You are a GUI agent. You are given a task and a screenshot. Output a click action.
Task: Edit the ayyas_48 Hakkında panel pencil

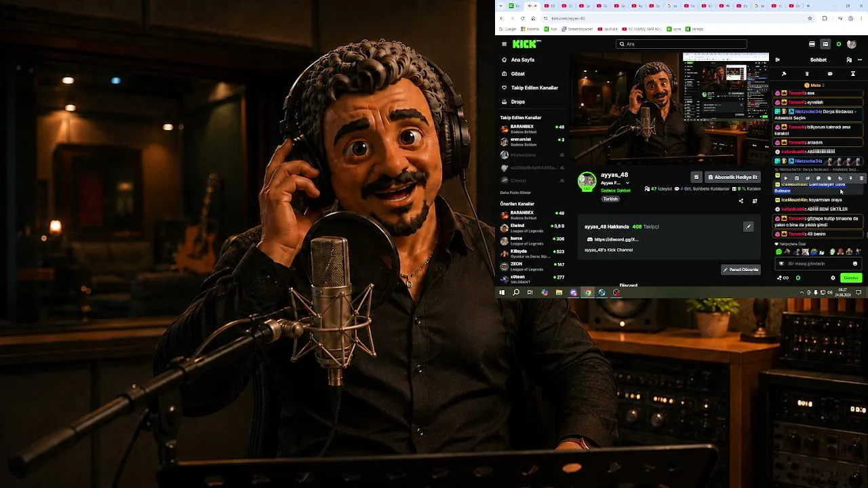pos(748,226)
